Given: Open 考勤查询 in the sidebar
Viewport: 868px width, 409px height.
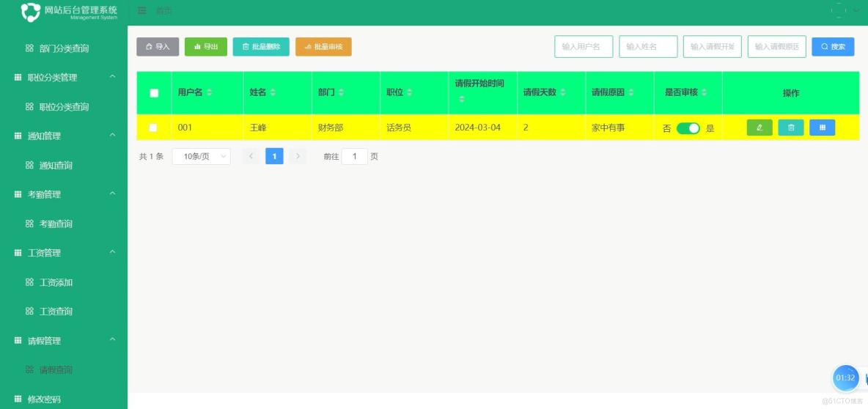Looking at the screenshot, I should pyautogui.click(x=64, y=224).
